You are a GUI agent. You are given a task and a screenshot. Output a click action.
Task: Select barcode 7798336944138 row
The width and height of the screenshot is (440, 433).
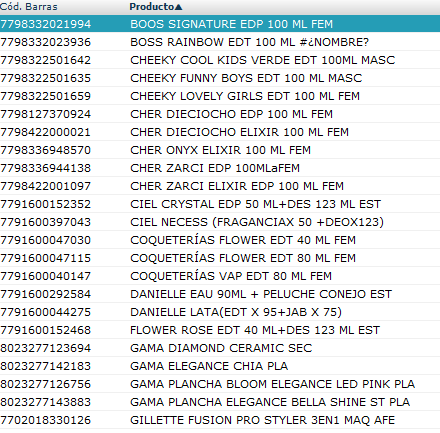pos(220,168)
